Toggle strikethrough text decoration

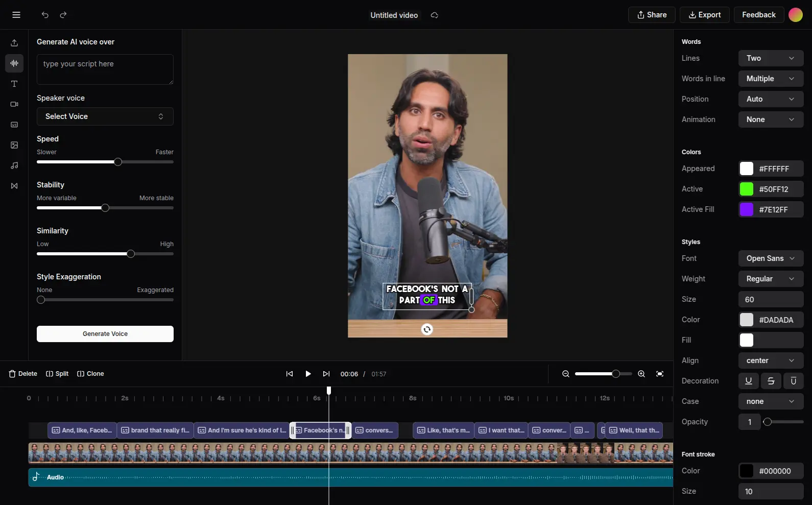click(x=771, y=381)
